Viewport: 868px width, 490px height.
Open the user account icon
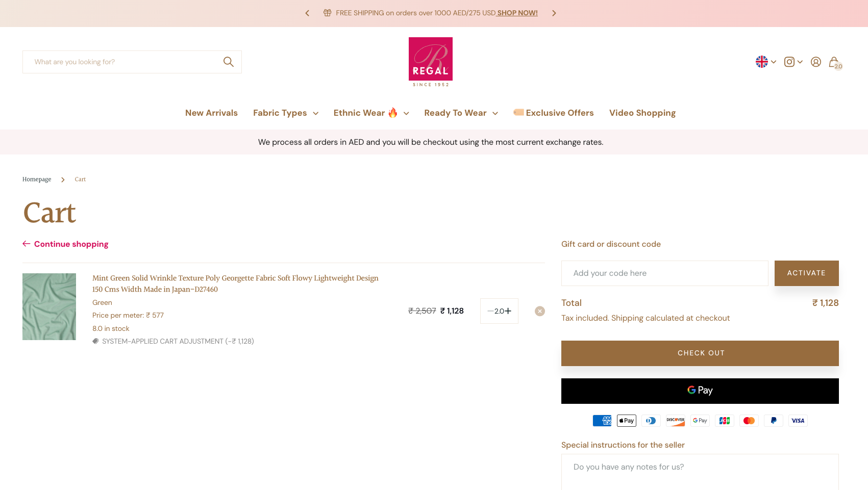point(816,62)
